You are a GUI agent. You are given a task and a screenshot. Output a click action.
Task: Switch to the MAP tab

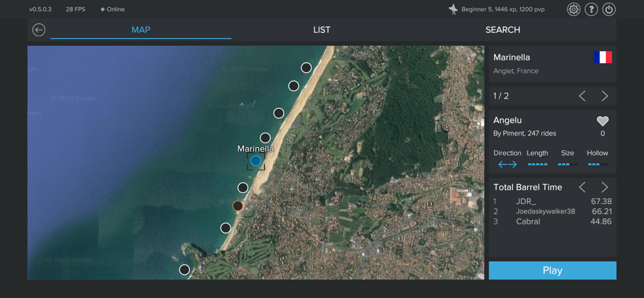(140, 30)
